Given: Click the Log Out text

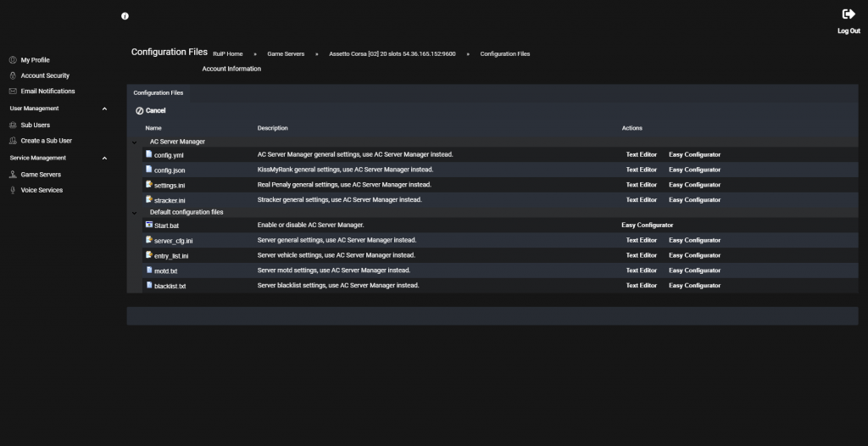Looking at the screenshot, I should coord(849,31).
